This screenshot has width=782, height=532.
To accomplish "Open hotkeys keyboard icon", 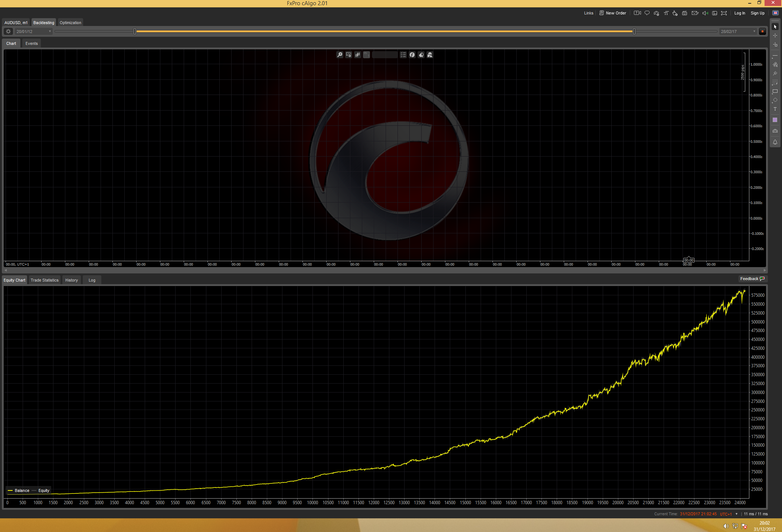I will pyautogui.click(x=684, y=13).
